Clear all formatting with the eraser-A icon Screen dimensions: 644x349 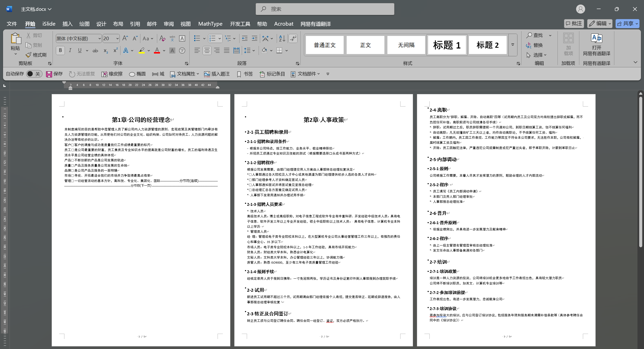point(162,38)
